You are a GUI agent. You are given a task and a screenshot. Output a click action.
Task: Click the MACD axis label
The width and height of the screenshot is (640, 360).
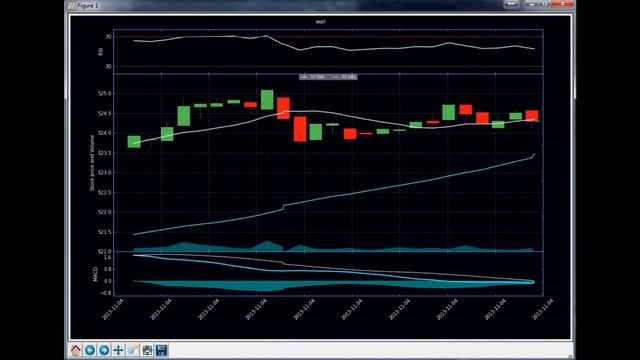pyautogui.click(x=96, y=274)
